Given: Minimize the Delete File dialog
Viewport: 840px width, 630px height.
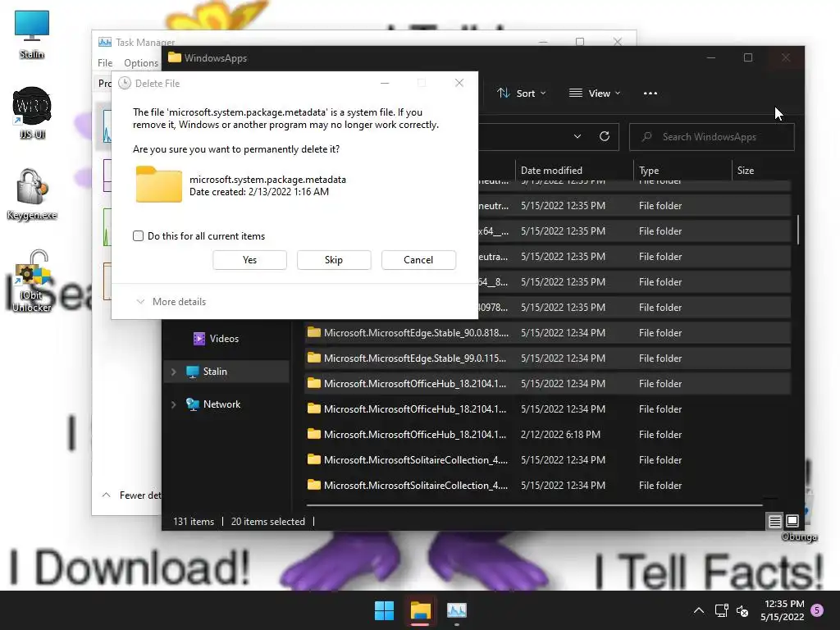Looking at the screenshot, I should pyautogui.click(x=385, y=83).
